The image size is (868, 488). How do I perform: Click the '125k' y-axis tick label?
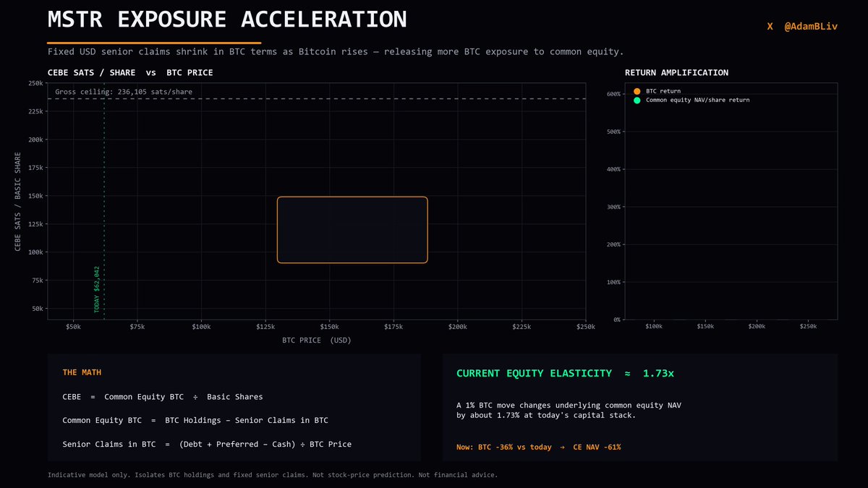click(35, 224)
